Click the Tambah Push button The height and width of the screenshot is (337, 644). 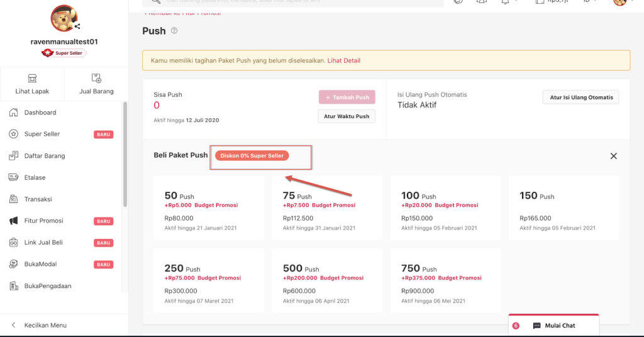[347, 97]
